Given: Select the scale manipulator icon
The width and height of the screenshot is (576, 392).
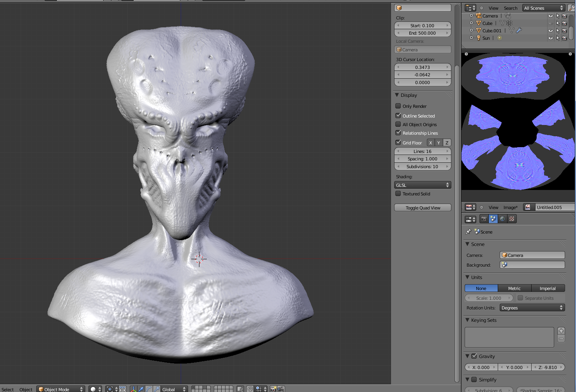Looking at the screenshot, I should (x=156, y=389).
